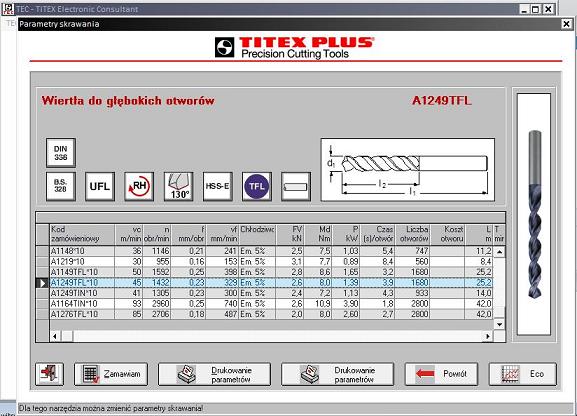
Task: Select row A1164TIN*10
Action: (271, 303)
